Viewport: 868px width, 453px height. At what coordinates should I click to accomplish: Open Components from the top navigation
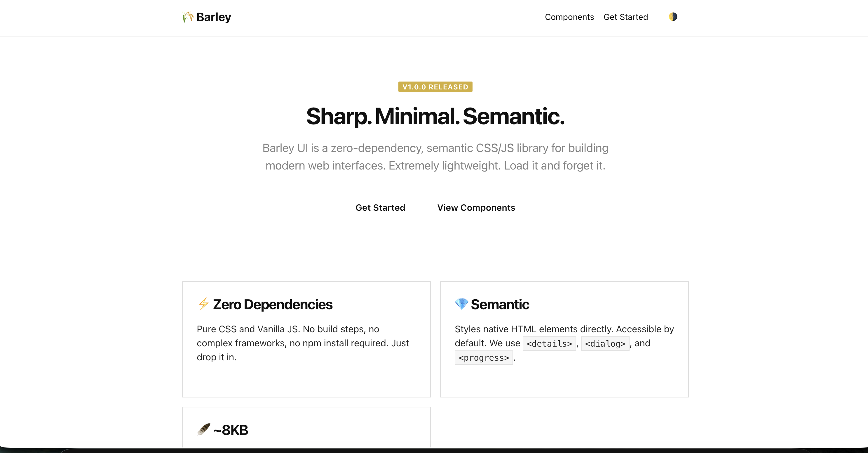(x=569, y=17)
